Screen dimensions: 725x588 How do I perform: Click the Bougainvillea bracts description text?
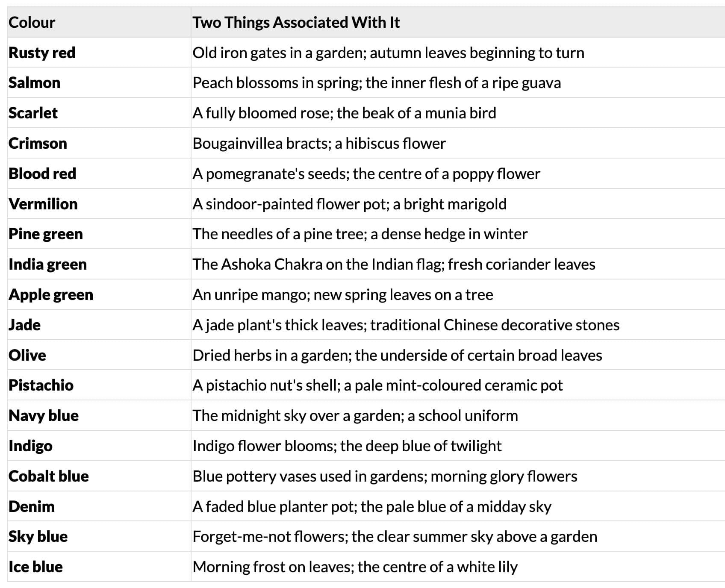[x=319, y=143]
